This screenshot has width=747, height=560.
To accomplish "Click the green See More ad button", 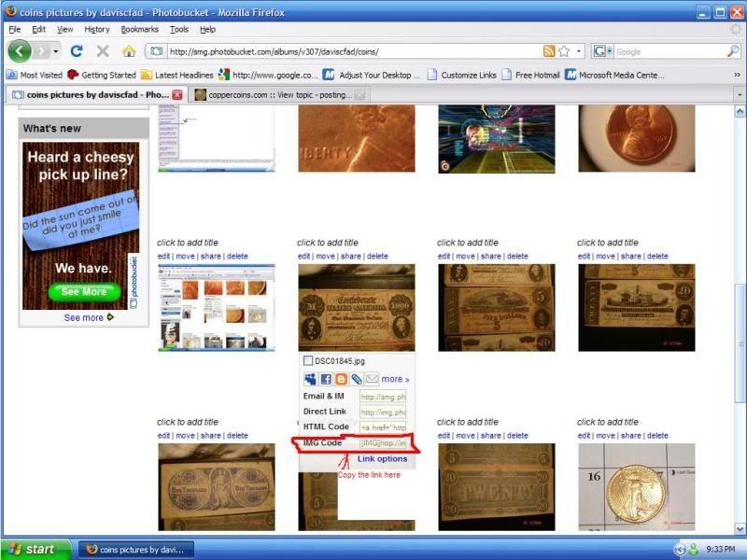I will pos(84,291).
